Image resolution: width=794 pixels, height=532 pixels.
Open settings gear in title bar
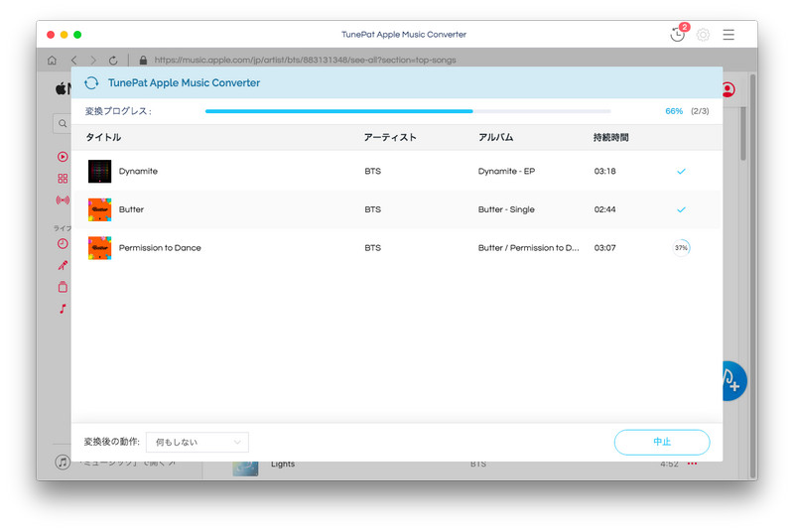coord(703,35)
